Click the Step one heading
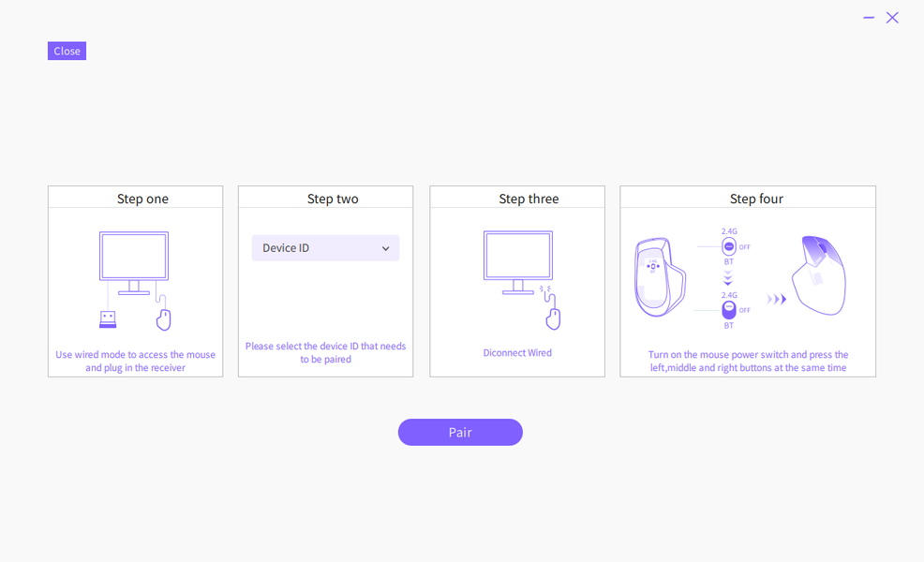Screen dimensions: 924x562 point(142,200)
